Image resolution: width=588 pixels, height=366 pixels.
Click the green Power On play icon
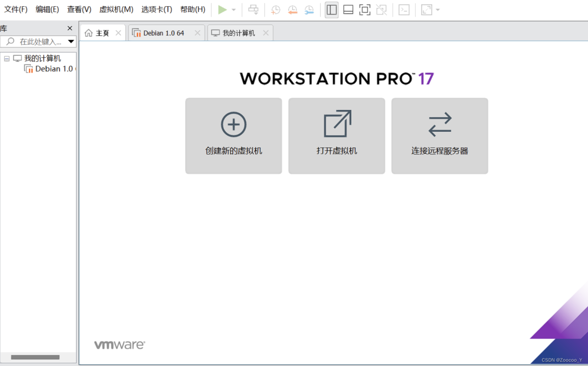(222, 10)
